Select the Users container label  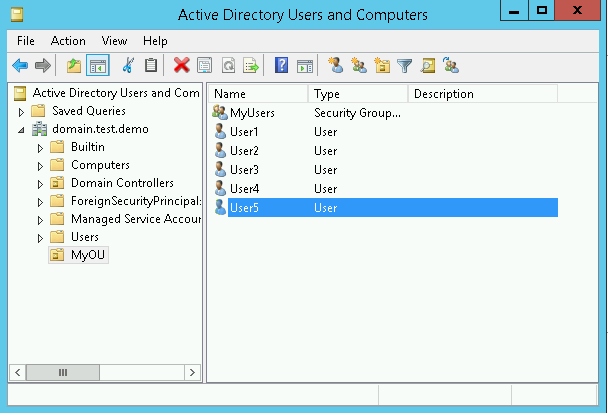click(85, 237)
